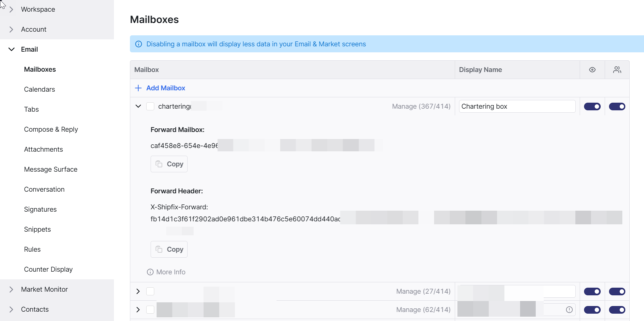
Task: Click the info icon in the blue banner
Action: [x=139, y=44]
